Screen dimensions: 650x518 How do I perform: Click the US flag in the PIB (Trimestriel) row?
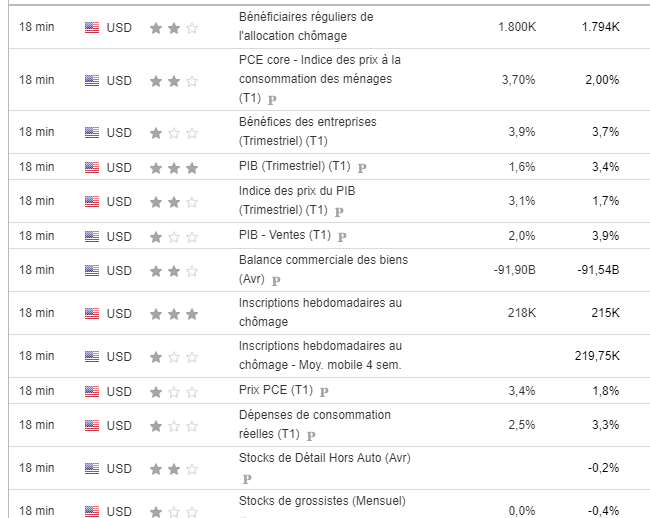(x=92, y=167)
